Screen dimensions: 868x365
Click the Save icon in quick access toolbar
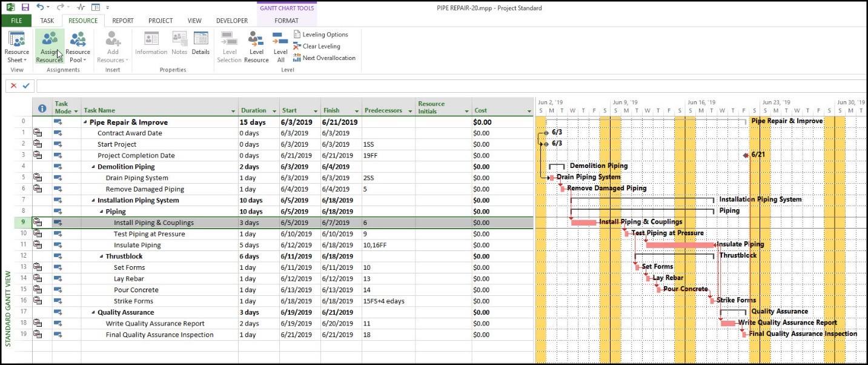click(25, 8)
